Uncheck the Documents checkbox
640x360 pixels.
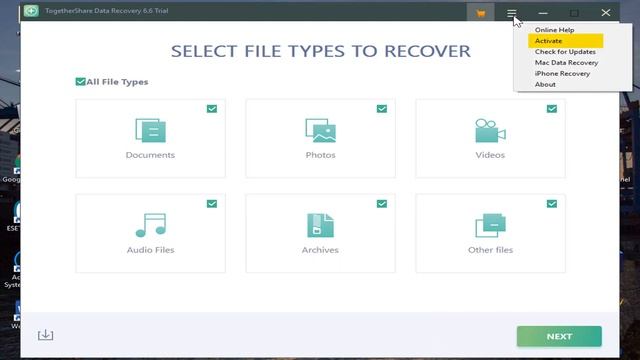click(212, 109)
